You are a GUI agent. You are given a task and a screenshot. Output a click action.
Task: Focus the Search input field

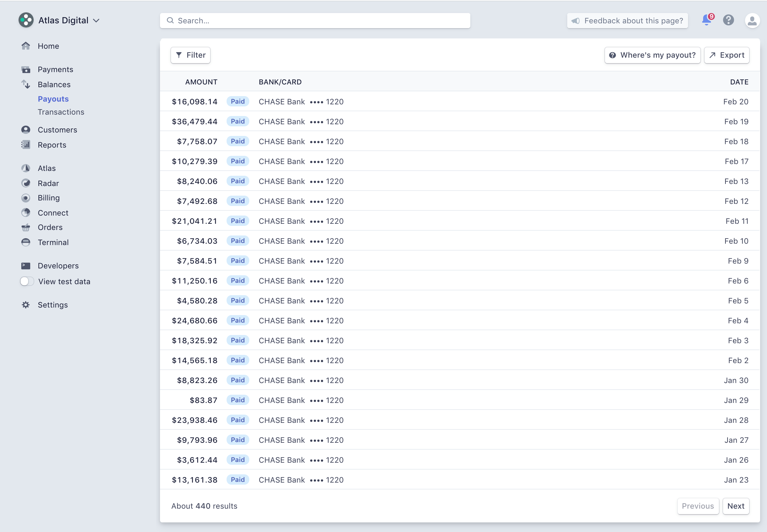315,21
